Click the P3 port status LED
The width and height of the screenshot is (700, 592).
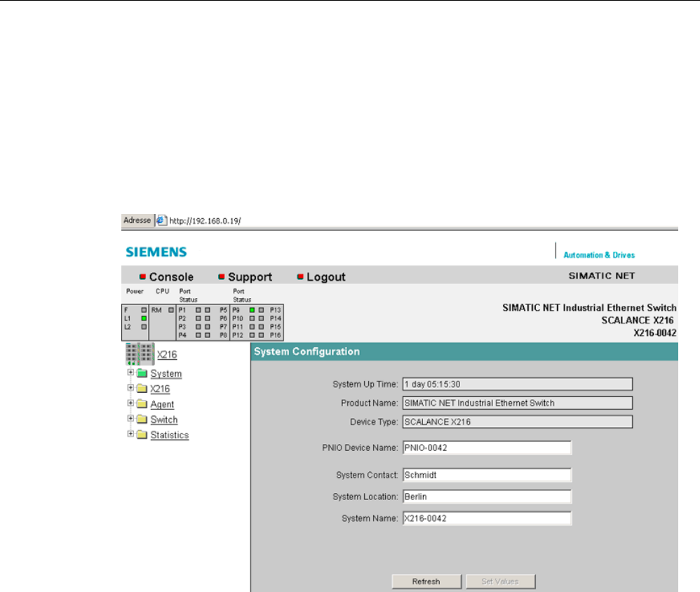coord(198,327)
